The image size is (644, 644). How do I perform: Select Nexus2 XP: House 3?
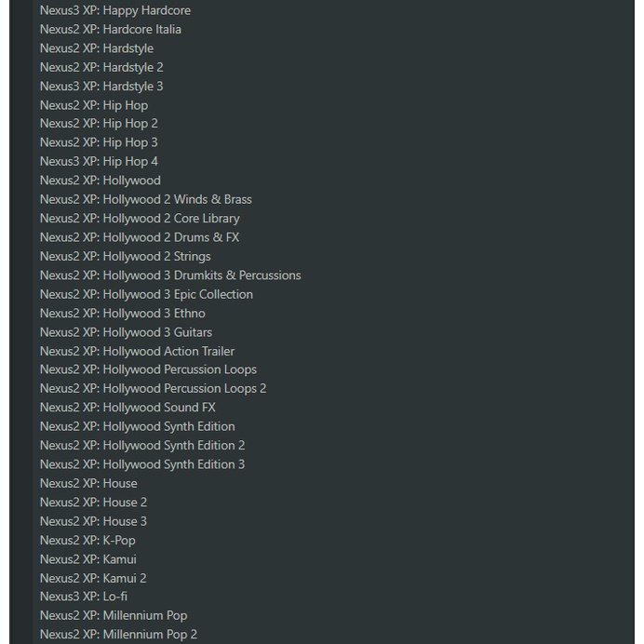pyautogui.click(x=93, y=521)
